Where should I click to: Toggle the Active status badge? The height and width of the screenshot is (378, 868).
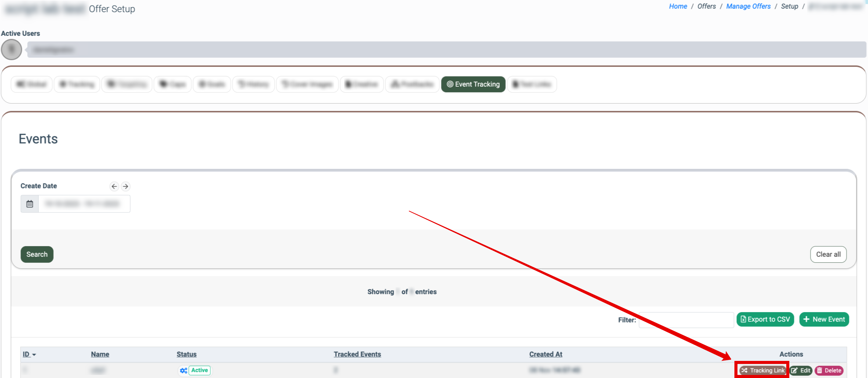point(199,370)
